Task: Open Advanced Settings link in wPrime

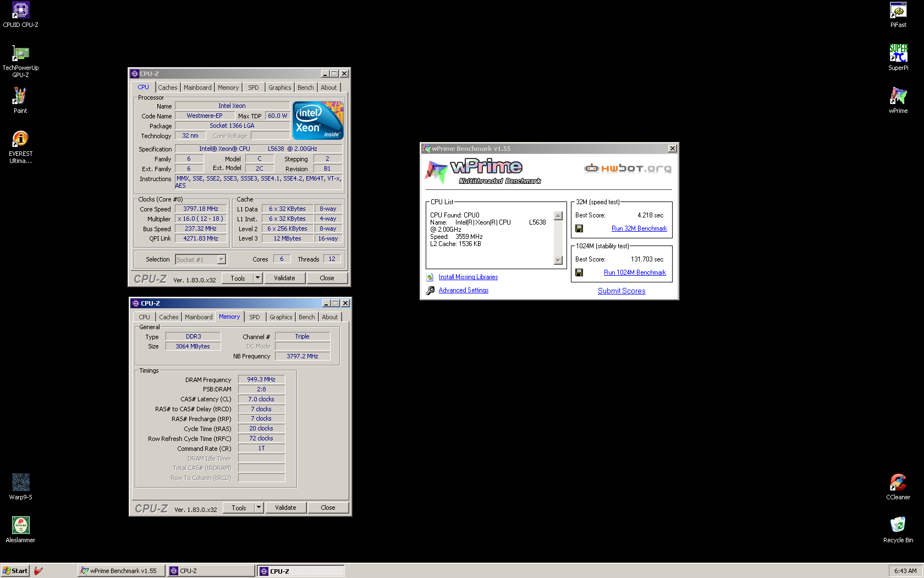Action: pyautogui.click(x=464, y=290)
